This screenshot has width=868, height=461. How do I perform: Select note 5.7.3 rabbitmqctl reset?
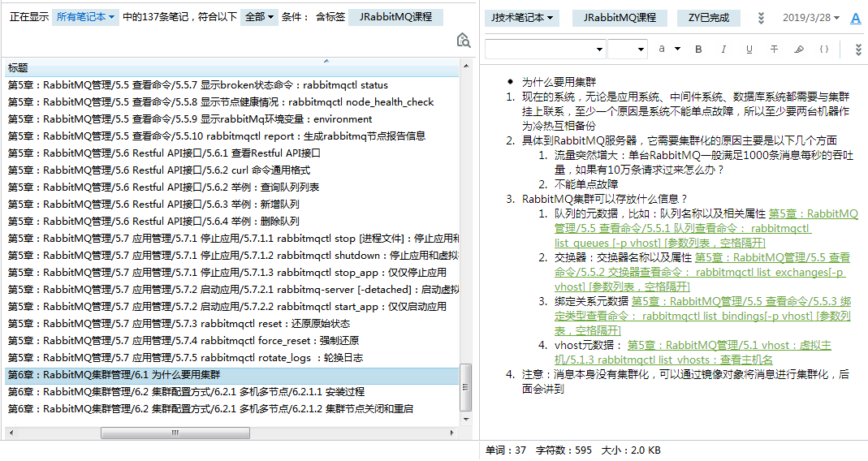pos(232,324)
